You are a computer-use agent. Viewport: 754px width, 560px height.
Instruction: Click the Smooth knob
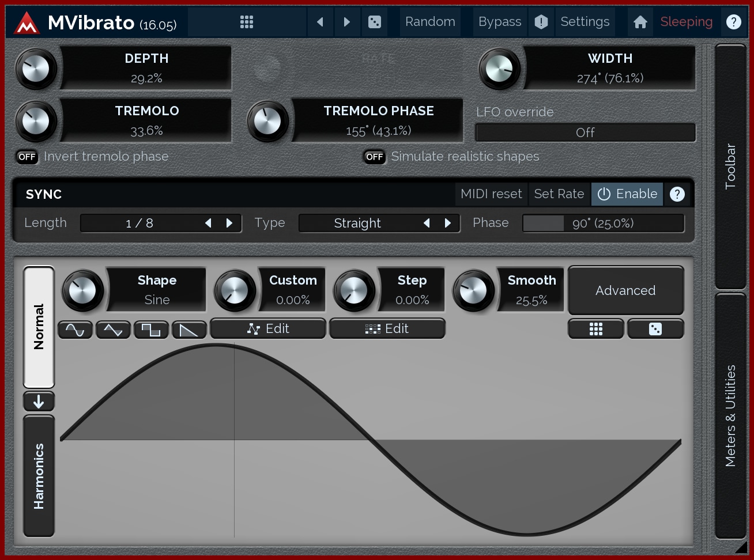tap(474, 290)
